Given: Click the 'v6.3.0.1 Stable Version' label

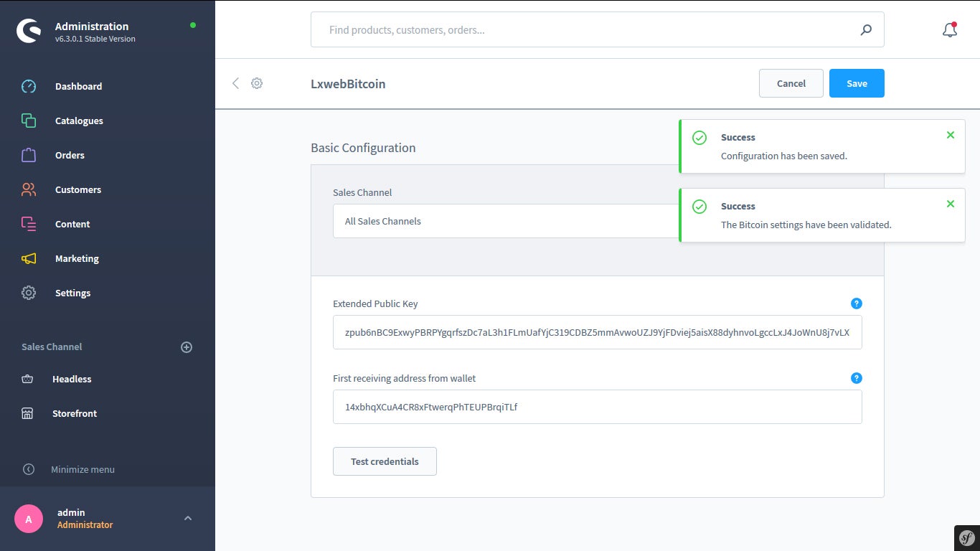Looking at the screenshot, I should [x=95, y=39].
